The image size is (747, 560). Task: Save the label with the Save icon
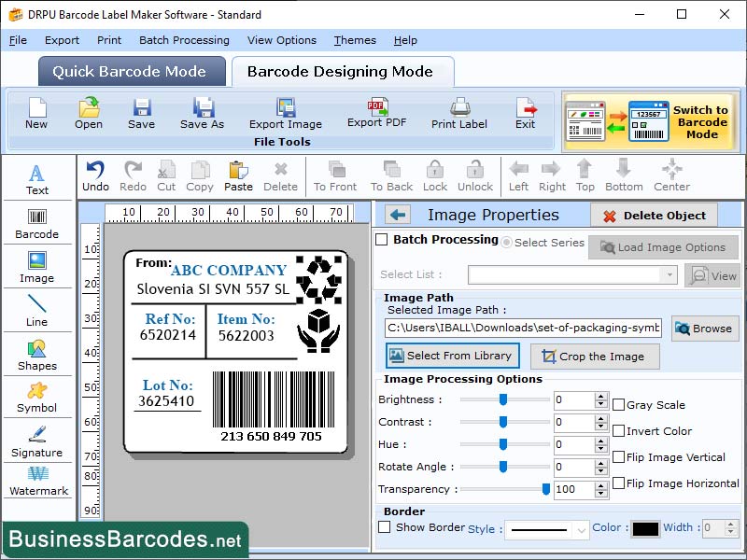coord(142,113)
